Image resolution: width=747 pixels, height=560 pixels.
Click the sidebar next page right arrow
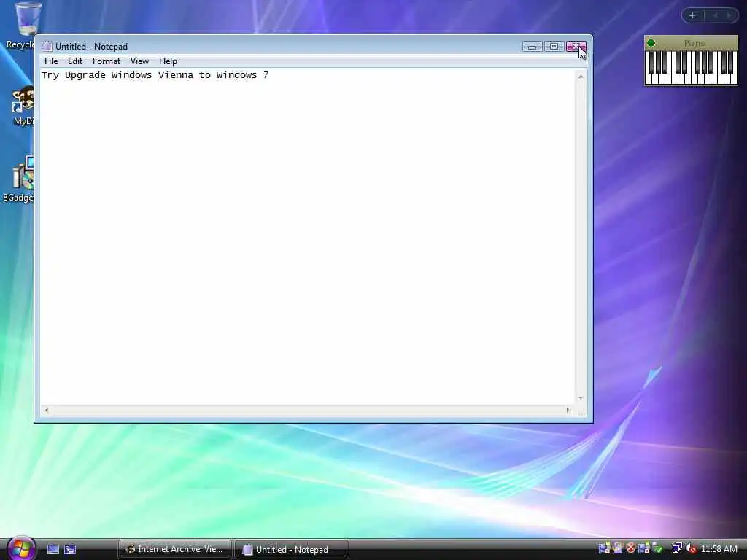729,16
